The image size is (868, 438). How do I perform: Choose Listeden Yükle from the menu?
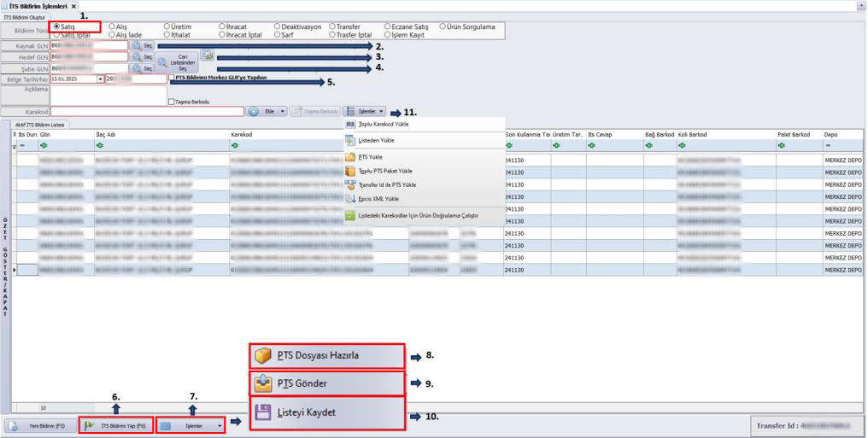point(376,140)
